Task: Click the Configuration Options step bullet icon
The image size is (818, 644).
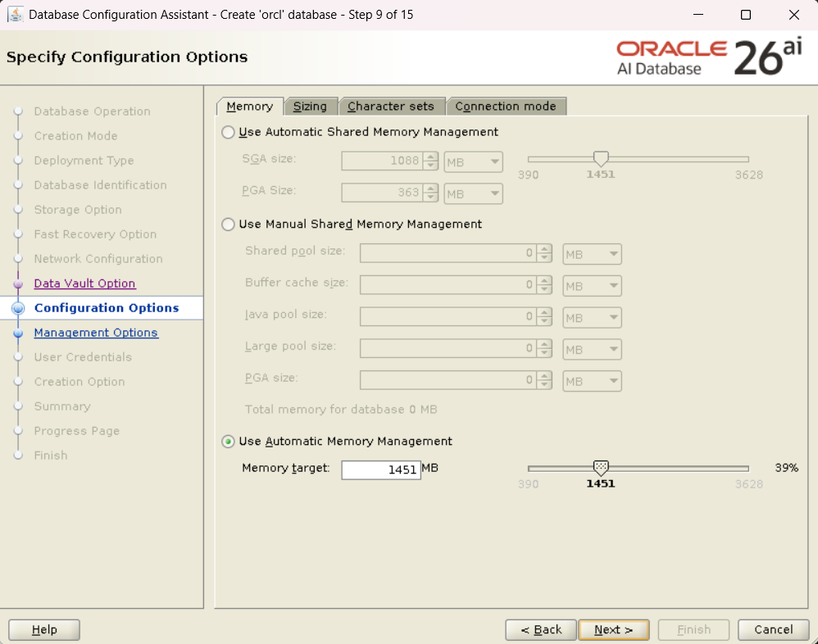Action: [x=19, y=308]
